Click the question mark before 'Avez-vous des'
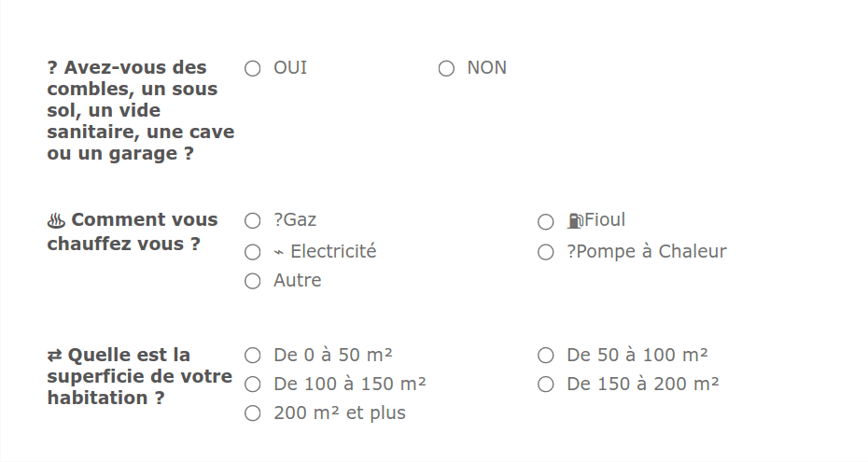 tap(52, 68)
